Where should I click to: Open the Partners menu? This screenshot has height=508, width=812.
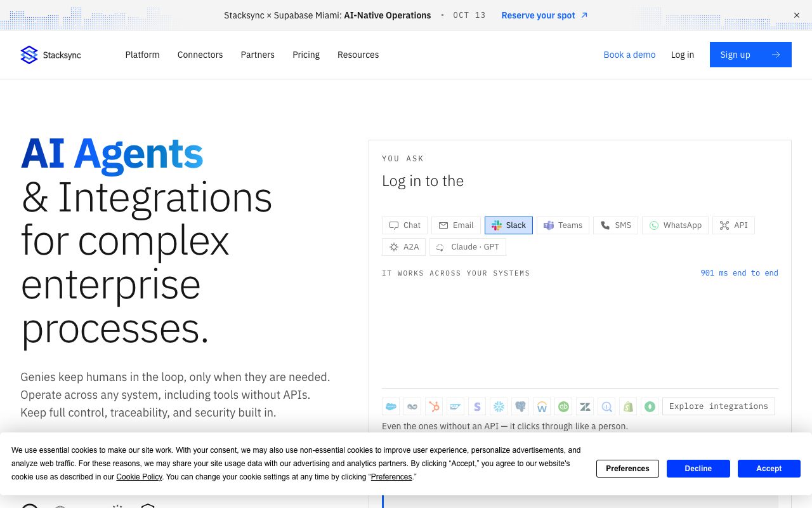tap(258, 55)
